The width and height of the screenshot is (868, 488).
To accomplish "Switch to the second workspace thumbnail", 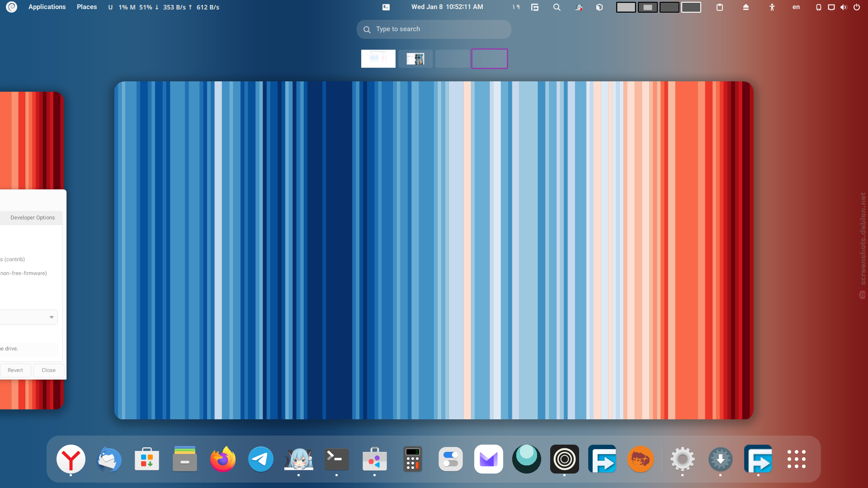I will pyautogui.click(x=415, y=59).
